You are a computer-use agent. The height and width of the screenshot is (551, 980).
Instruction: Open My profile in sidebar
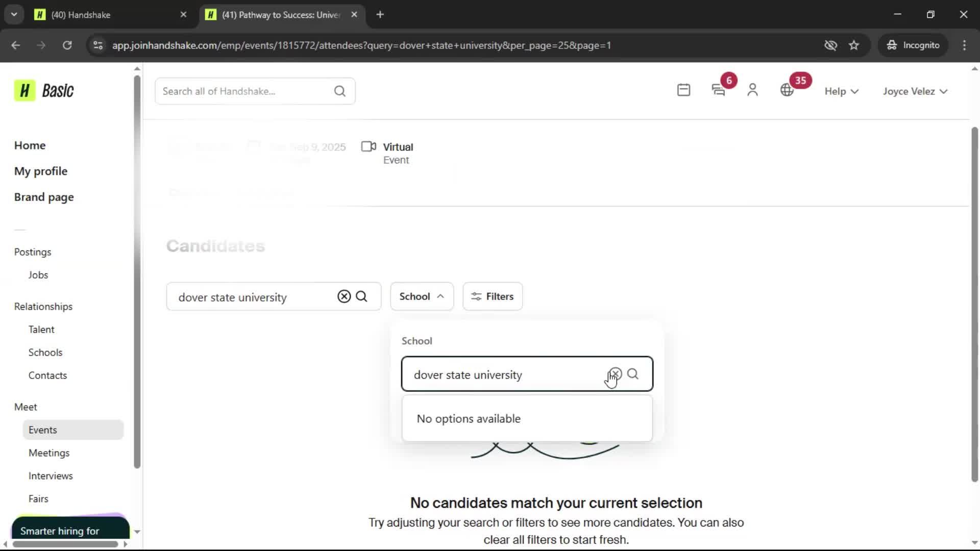pos(41,171)
